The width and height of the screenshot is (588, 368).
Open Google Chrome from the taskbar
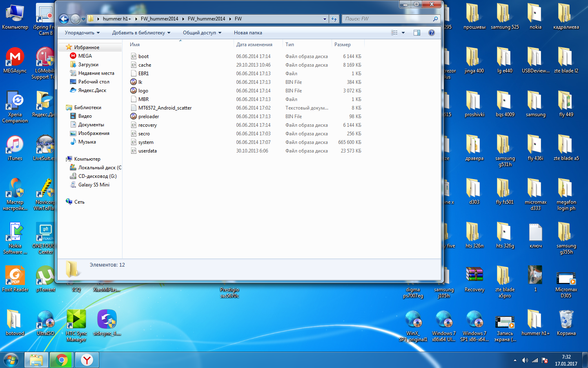tap(62, 360)
